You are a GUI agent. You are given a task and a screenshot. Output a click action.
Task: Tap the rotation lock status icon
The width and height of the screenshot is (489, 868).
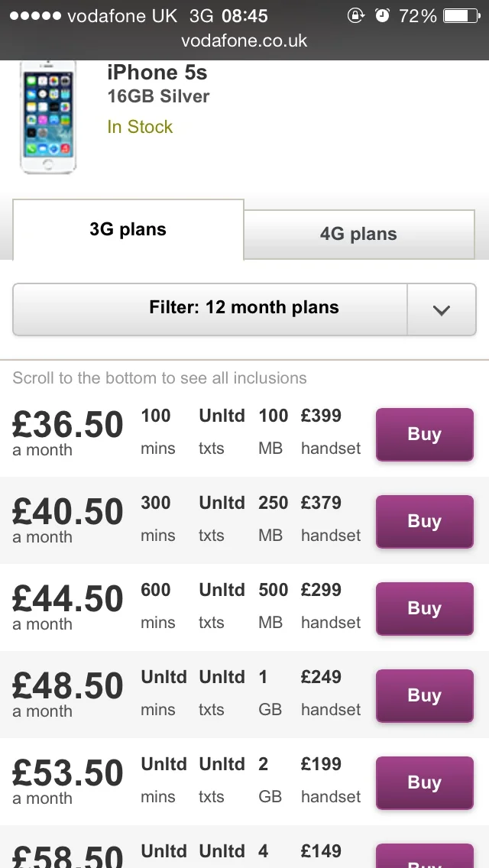point(355,15)
